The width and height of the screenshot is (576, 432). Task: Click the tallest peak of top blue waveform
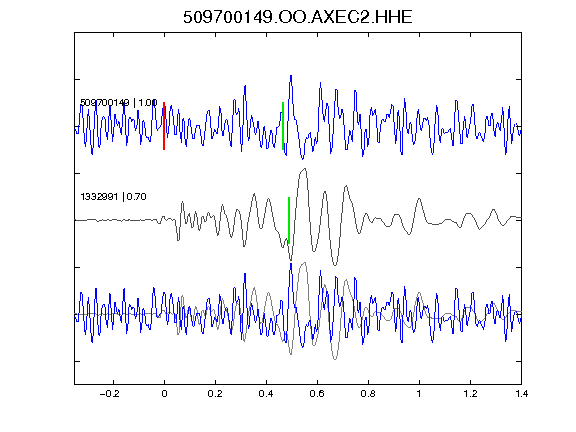pyautogui.click(x=291, y=76)
